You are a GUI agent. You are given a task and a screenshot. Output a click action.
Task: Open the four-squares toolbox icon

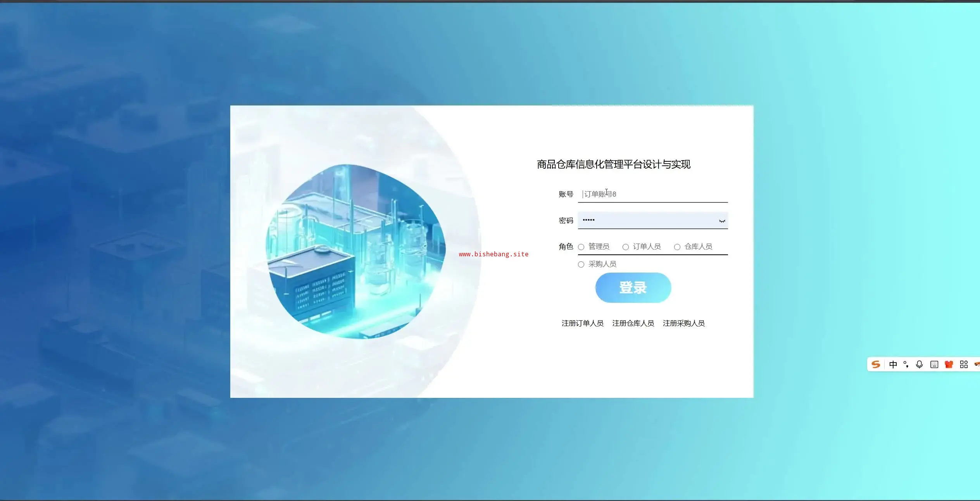point(964,365)
